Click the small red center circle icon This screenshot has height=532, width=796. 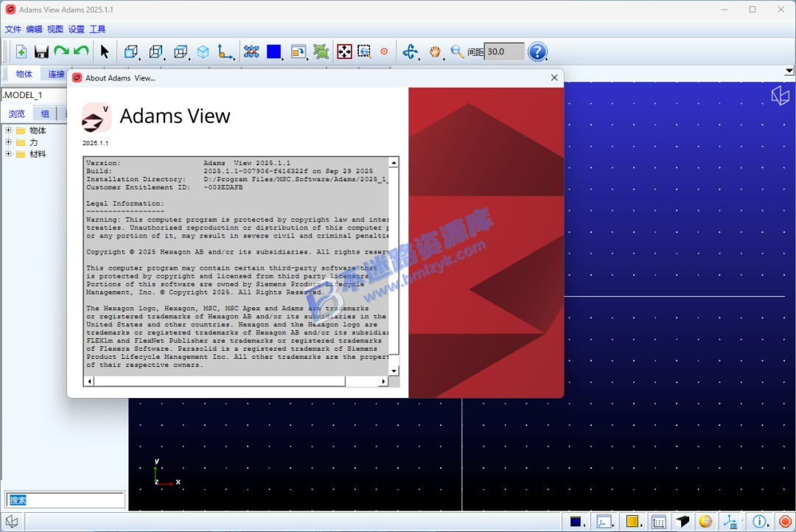(384, 52)
